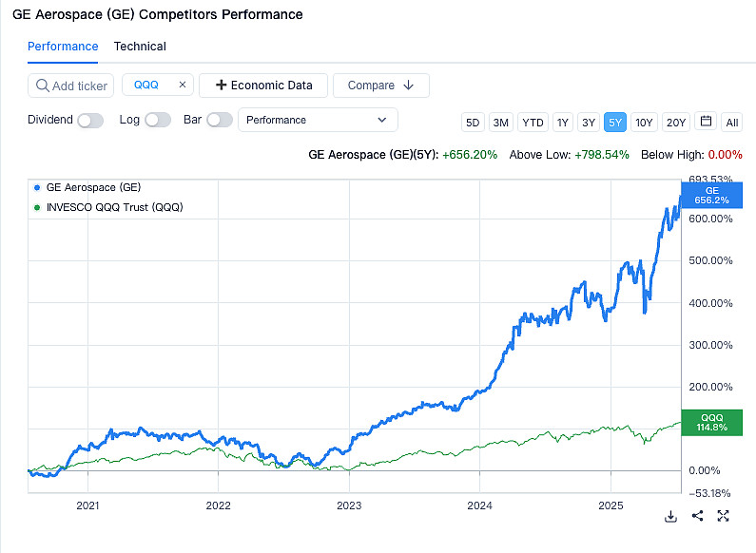
Task: Click the search magnifier icon
Action: click(42, 86)
